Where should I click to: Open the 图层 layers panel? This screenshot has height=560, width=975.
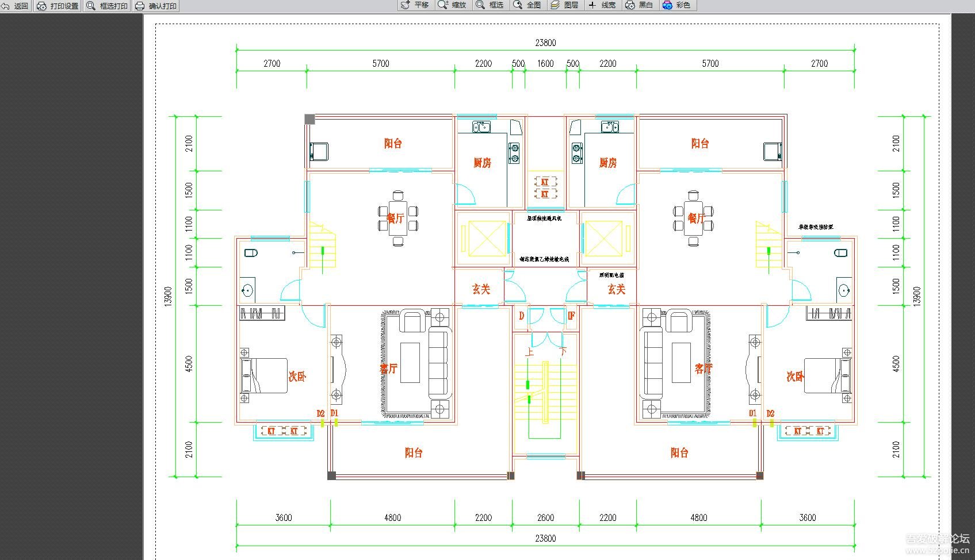564,5
